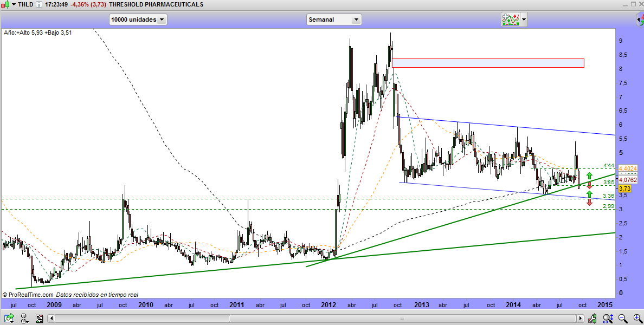Viewport: 644px width, 325px height.
Task: Open the chart style dropdown arrow beside THLD
Action: pyautogui.click(x=14, y=4)
